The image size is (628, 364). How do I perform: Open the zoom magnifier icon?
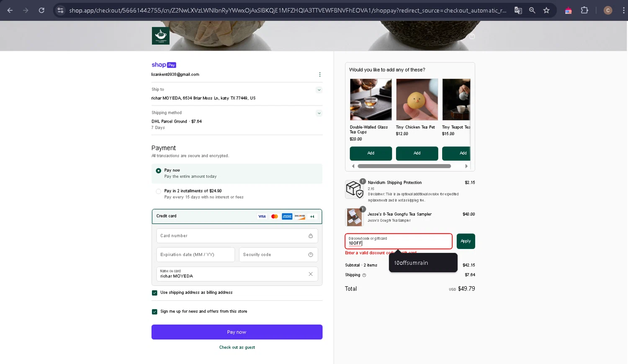(x=532, y=10)
